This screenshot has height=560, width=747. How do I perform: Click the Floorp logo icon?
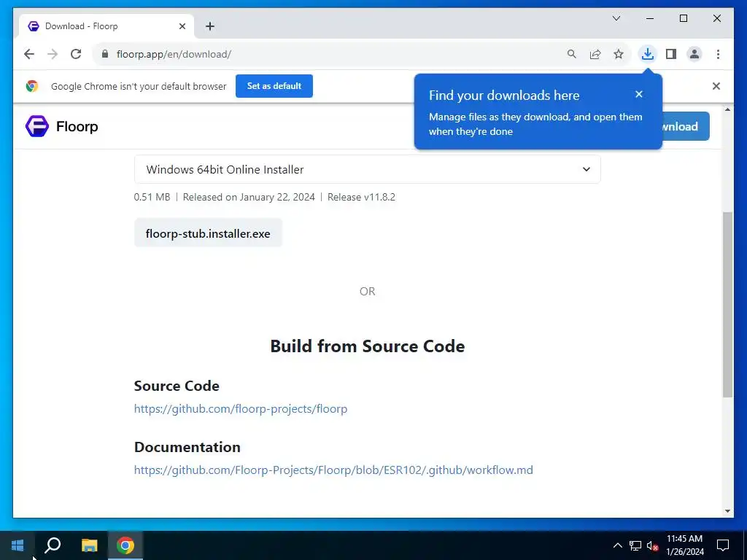coord(37,126)
